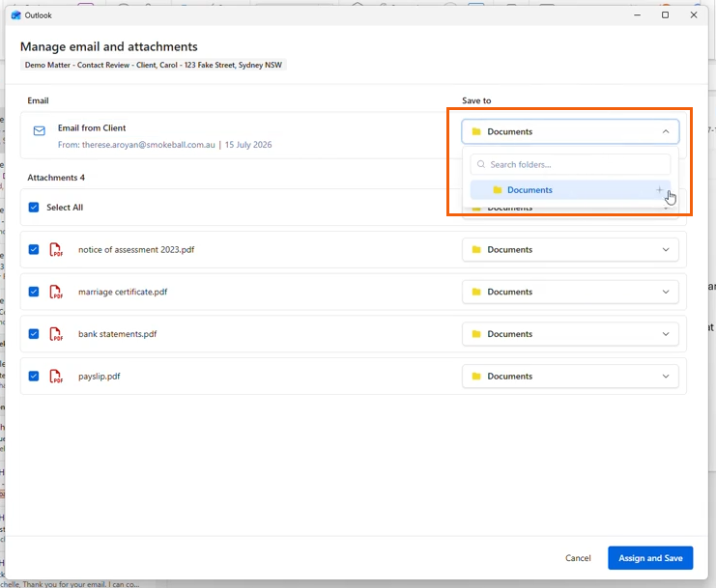Open Save to dropdown for payslip.pdf
716x588 pixels.
(x=570, y=377)
